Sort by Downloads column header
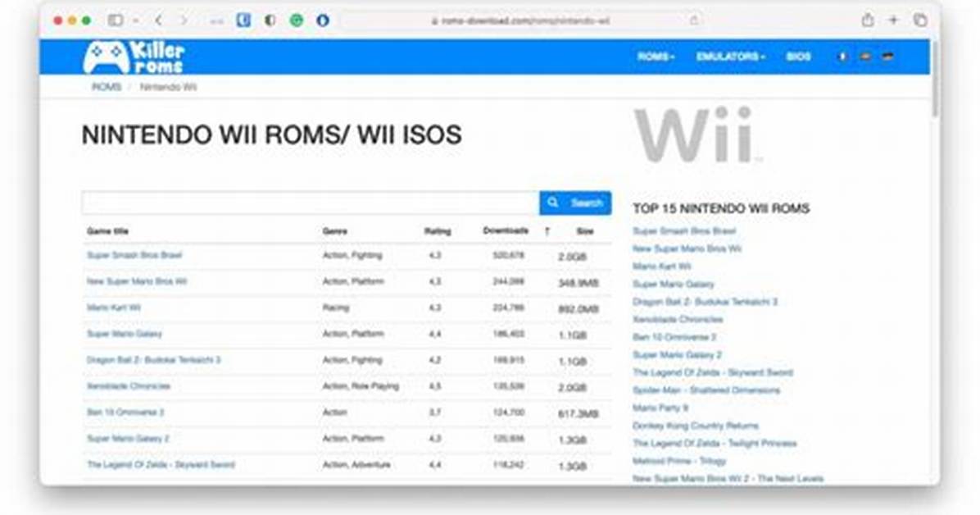The height and width of the screenshot is (515, 980). [x=506, y=231]
